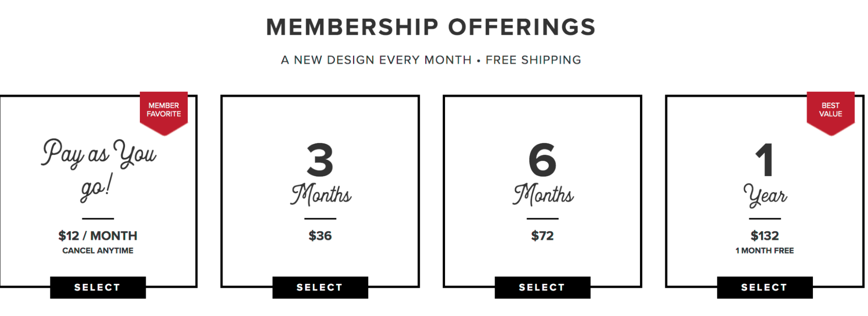
Task: Click the red Member Favorite ribbon badge
Action: pyautogui.click(x=164, y=110)
